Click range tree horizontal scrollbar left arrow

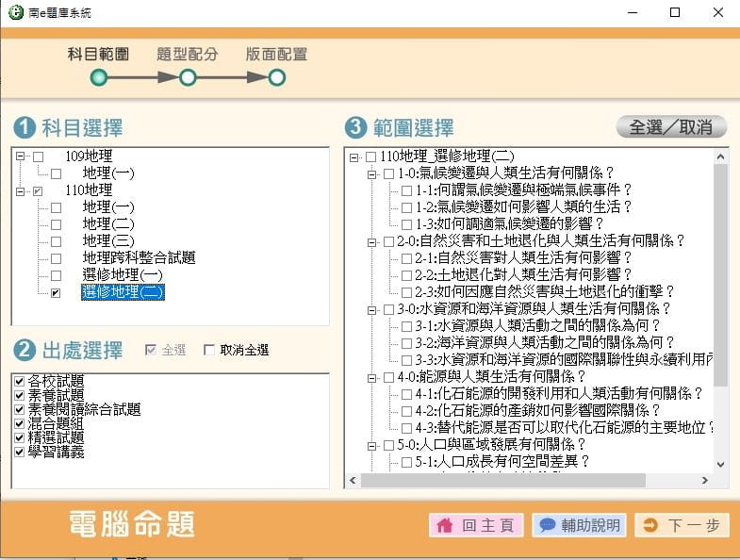tap(353, 481)
